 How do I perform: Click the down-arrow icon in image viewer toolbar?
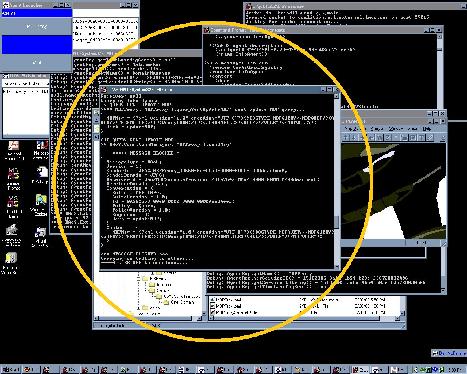[x=354, y=137]
